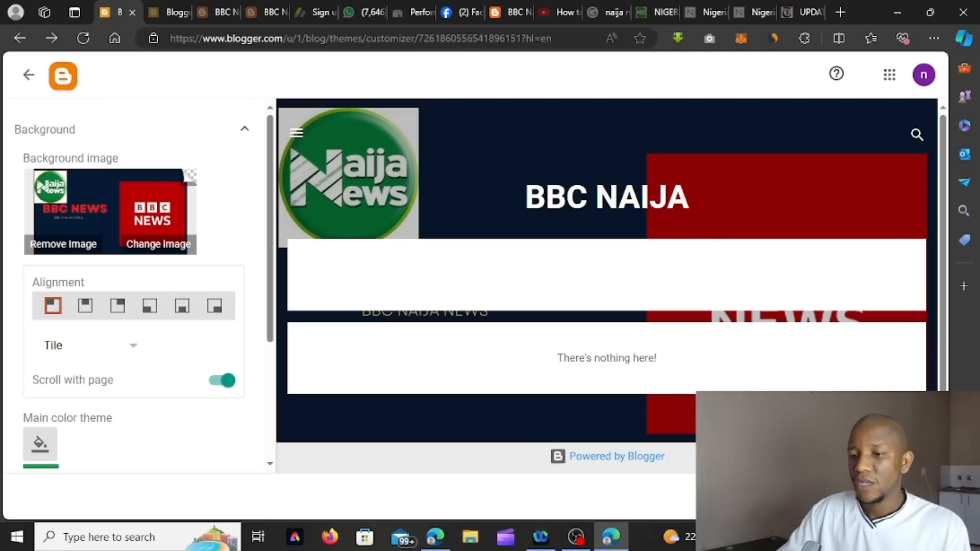Click the Powered by Blogger link

[617, 456]
